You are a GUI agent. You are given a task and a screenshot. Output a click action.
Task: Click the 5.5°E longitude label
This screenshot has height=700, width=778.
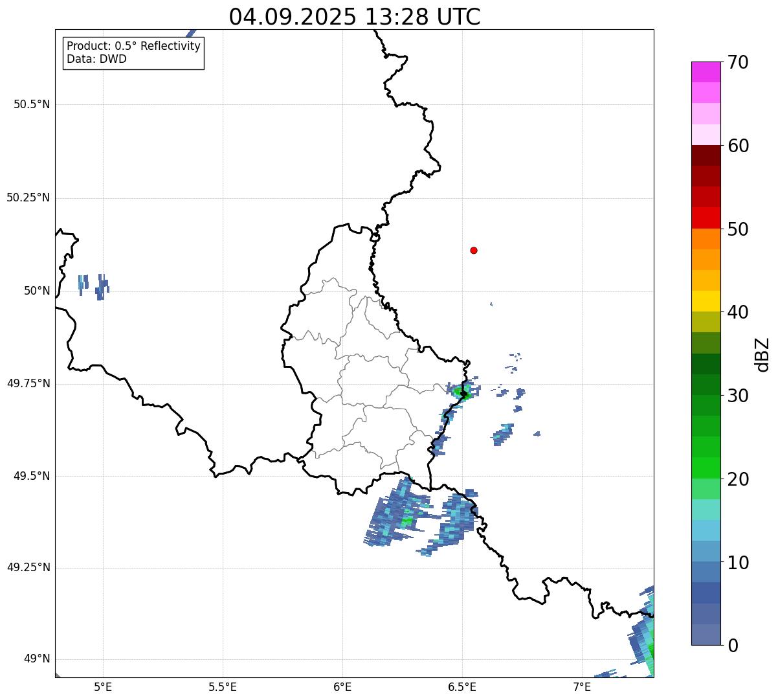click(x=223, y=687)
